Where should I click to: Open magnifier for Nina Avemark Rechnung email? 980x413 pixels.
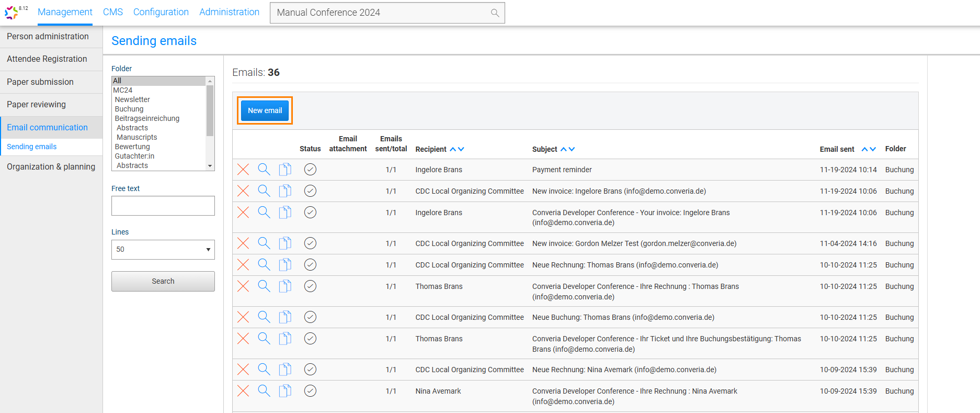click(264, 391)
